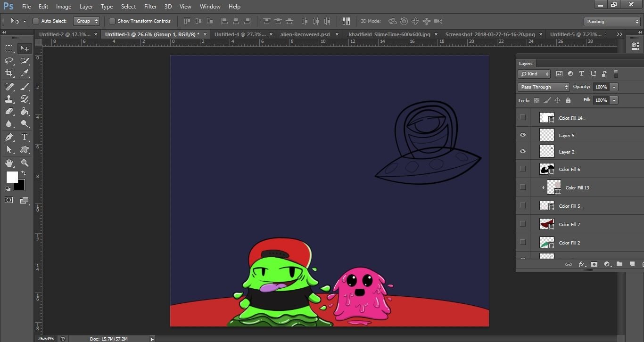Select the Eraser tool
This screenshot has width=644, height=342.
(x=9, y=111)
